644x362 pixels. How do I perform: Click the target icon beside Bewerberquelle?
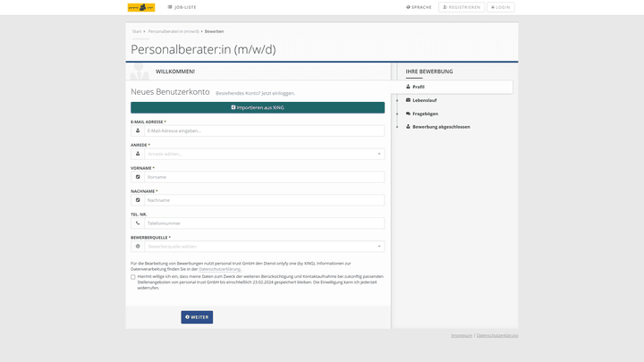coord(138,247)
